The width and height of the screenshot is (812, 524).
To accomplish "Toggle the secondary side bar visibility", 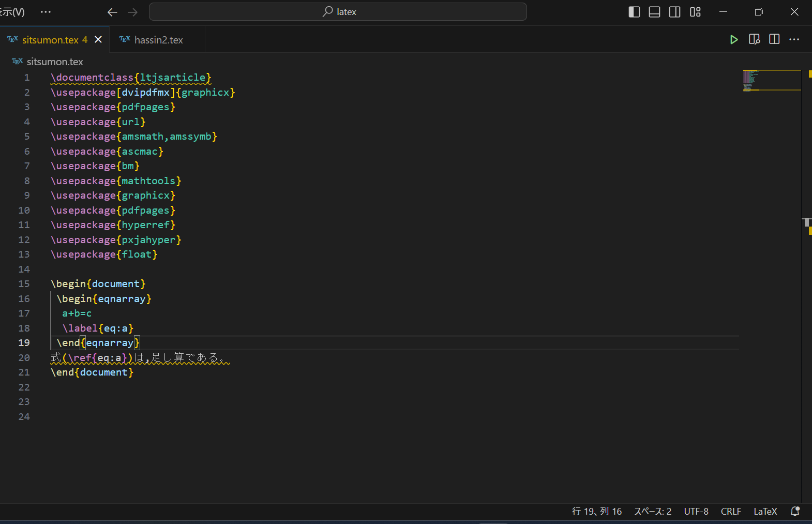I will 674,12.
